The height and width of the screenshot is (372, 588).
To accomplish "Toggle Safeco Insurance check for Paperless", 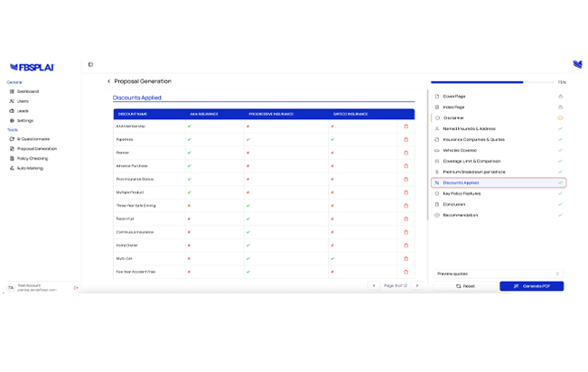I will [x=332, y=139].
